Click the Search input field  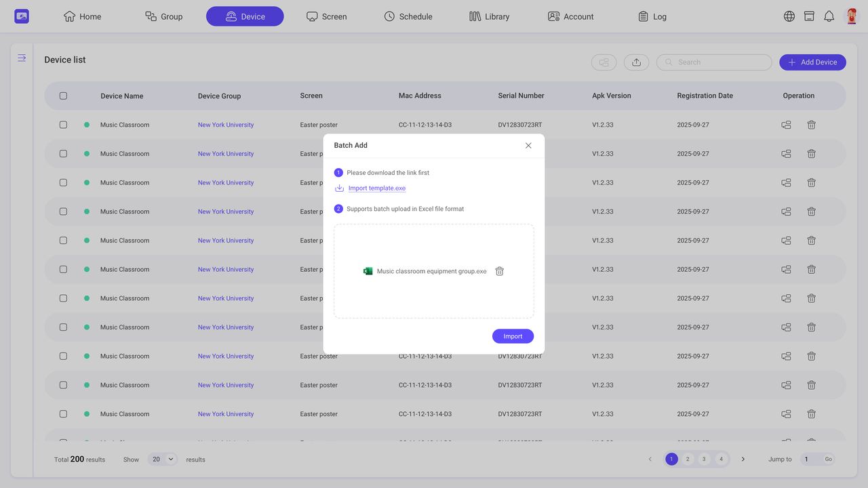pyautogui.click(x=714, y=62)
